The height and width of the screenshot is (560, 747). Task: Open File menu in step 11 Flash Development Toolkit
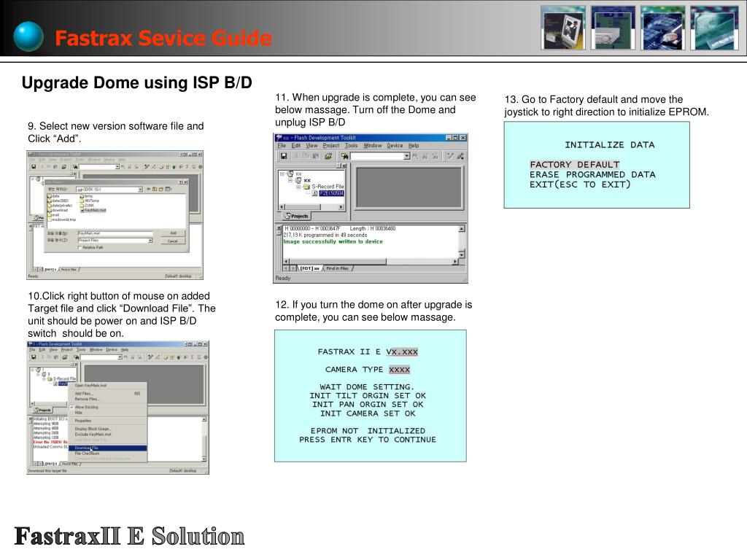point(282,146)
